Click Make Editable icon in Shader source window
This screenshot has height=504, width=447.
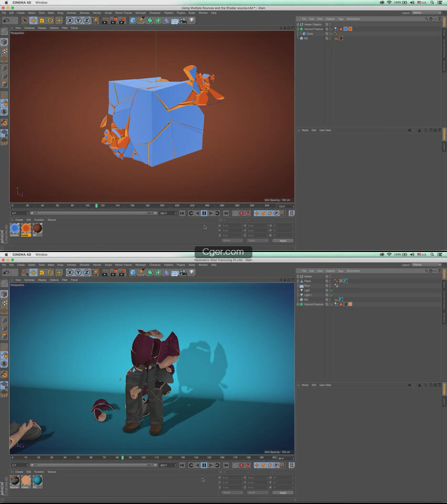[4, 31]
